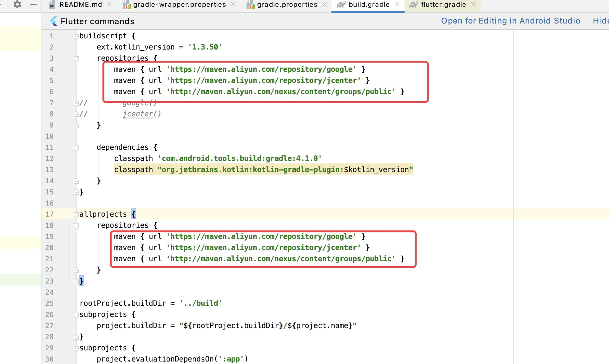The image size is (609, 364).
Task: Collapse the dependencies block fold marker
Action: tap(76, 148)
